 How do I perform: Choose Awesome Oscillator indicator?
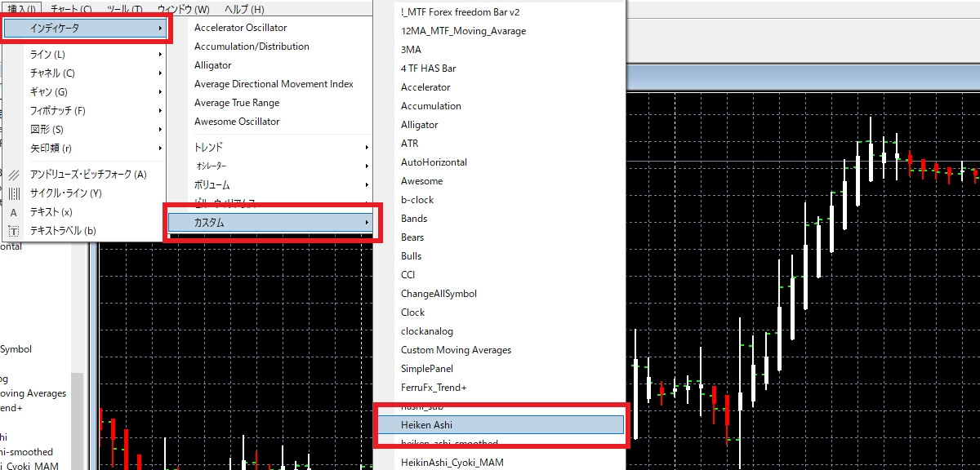tap(237, 122)
